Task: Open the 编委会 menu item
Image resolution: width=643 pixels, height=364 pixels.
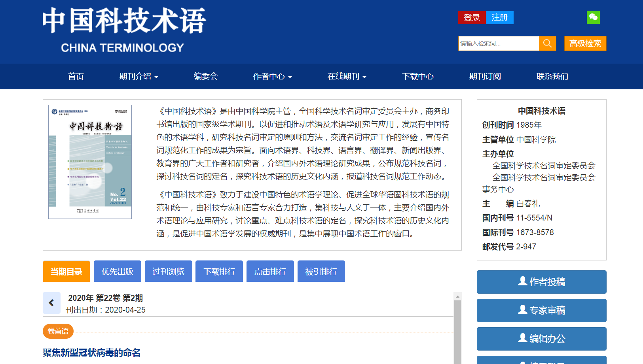Action: [206, 77]
